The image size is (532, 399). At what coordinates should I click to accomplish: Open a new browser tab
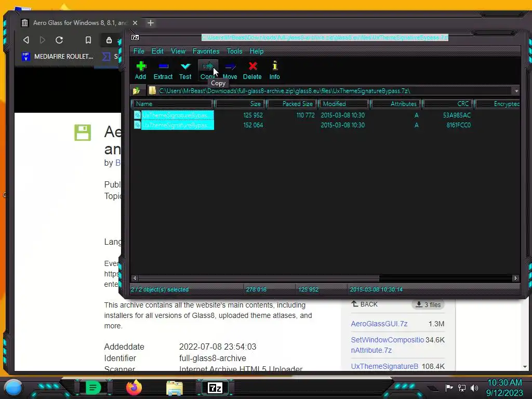[x=151, y=23]
